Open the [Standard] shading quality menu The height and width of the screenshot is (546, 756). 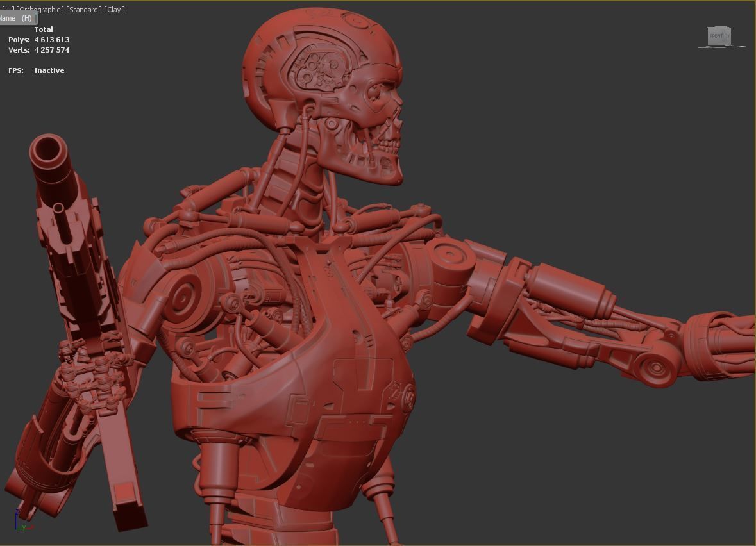[84, 10]
